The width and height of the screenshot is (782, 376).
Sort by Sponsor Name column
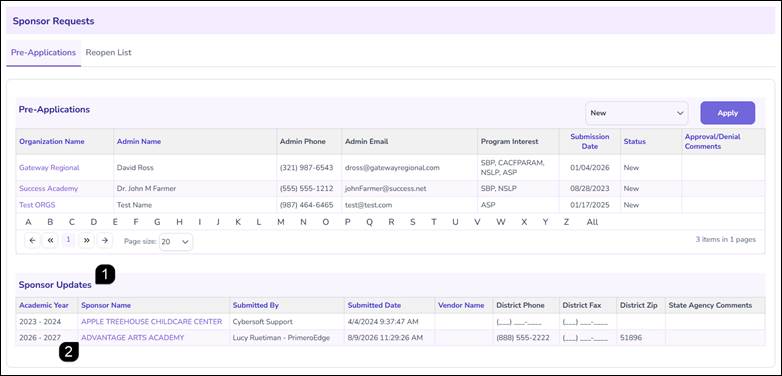coord(106,305)
